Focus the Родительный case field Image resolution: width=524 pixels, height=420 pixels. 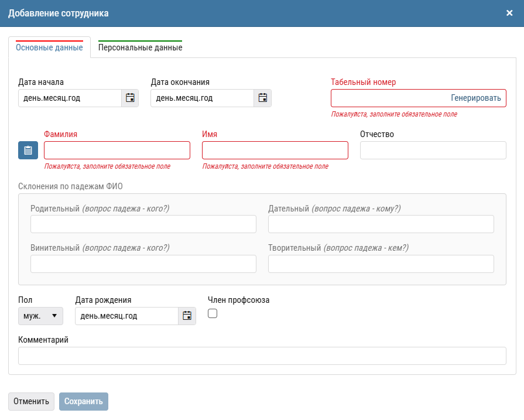click(143, 224)
